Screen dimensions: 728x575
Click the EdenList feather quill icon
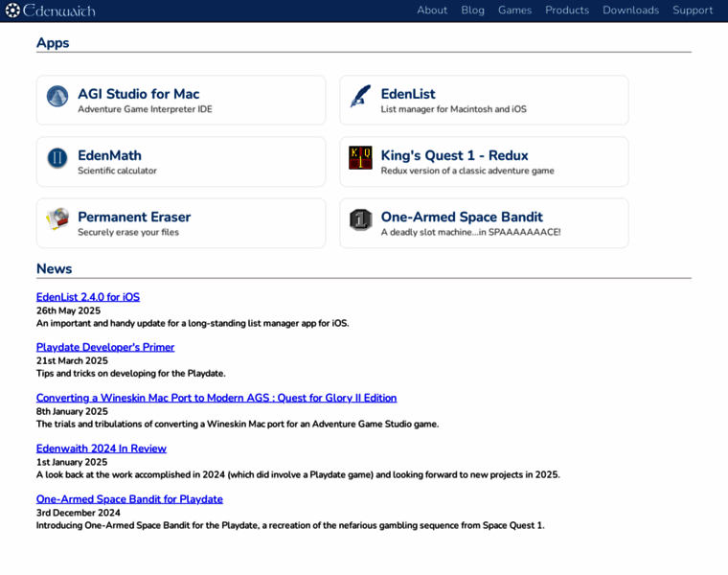click(x=361, y=96)
